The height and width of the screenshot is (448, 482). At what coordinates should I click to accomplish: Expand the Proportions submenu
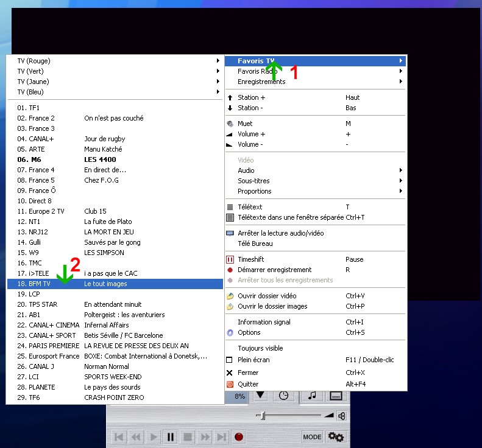coord(316,191)
